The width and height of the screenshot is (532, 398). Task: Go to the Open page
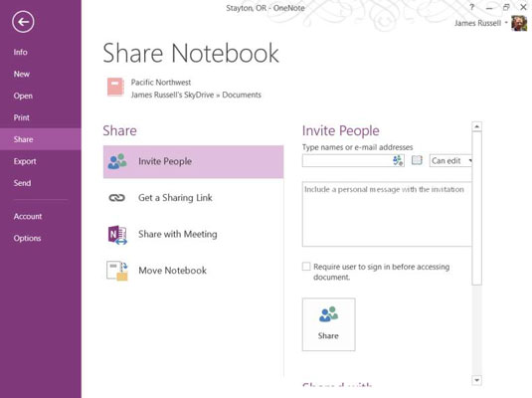(x=23, y=96)
